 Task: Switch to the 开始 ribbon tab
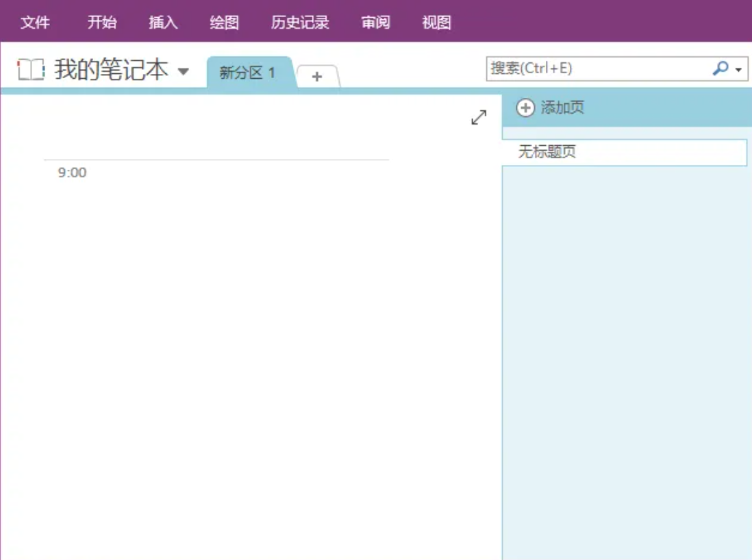click(x=101, y=22)
